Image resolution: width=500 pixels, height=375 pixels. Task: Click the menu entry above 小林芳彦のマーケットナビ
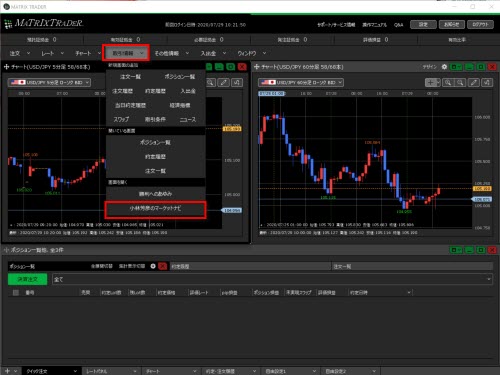click(x=155, y=194)
